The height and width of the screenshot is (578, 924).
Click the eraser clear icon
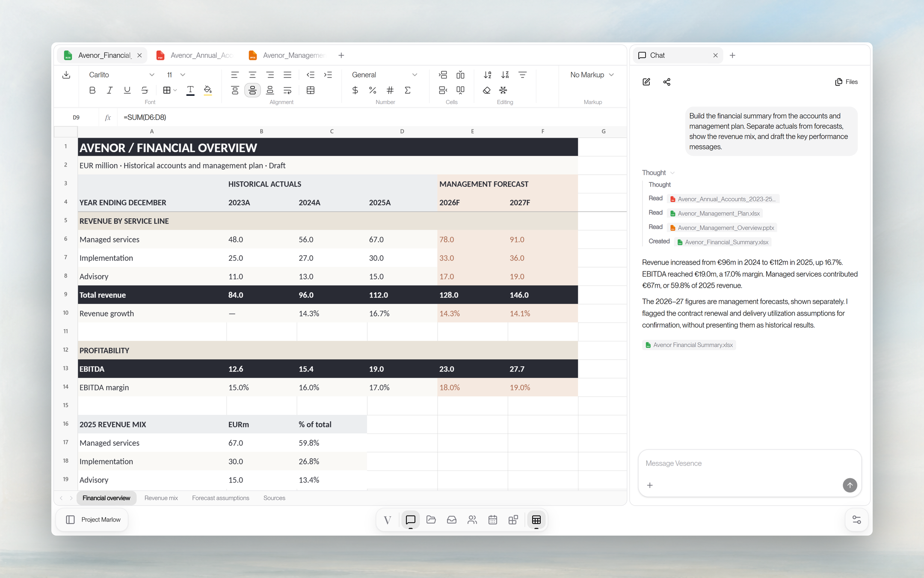(x=486, y=90)
